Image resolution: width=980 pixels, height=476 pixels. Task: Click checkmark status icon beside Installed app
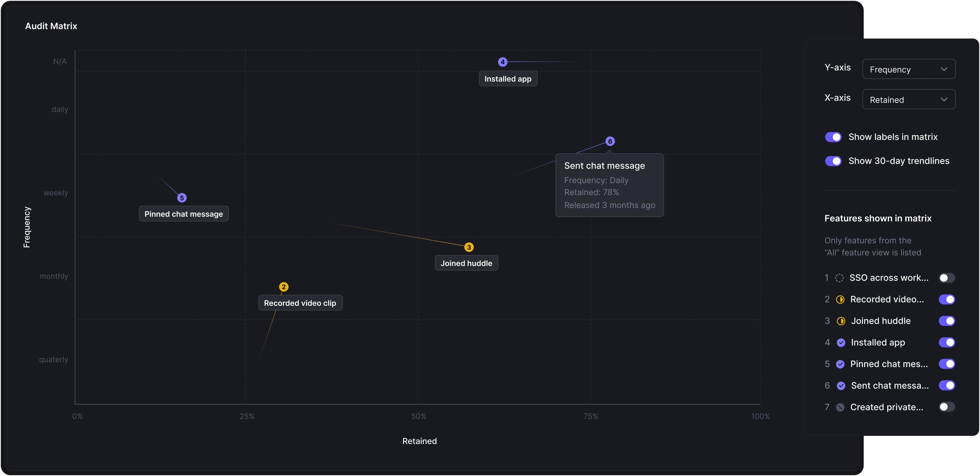pyautogui.click(x=841, y=343)
